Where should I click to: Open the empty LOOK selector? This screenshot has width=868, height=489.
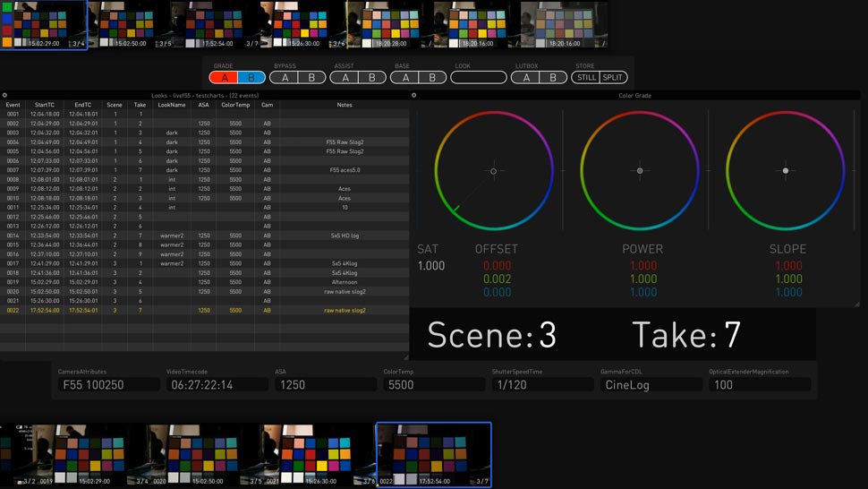click(478, 78)
